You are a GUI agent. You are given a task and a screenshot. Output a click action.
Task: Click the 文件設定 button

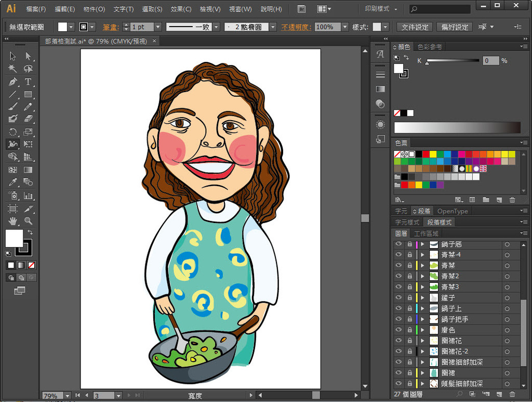415,27
